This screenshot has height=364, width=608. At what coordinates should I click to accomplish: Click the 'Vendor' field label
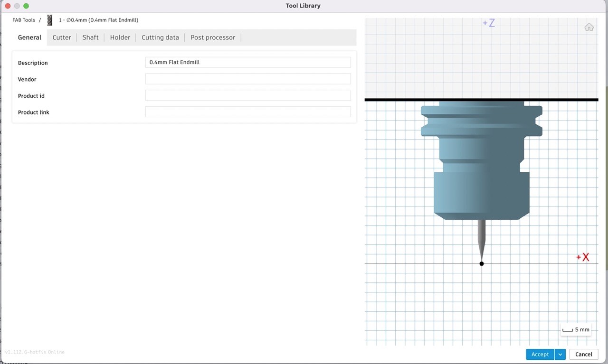(27, 79)
